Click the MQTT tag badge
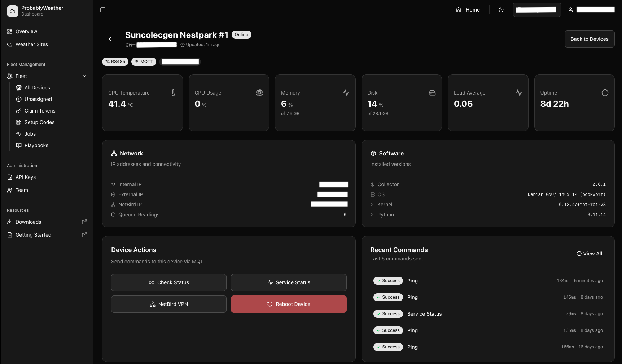Viewport: 622px width, 364px height. [144, 62]
